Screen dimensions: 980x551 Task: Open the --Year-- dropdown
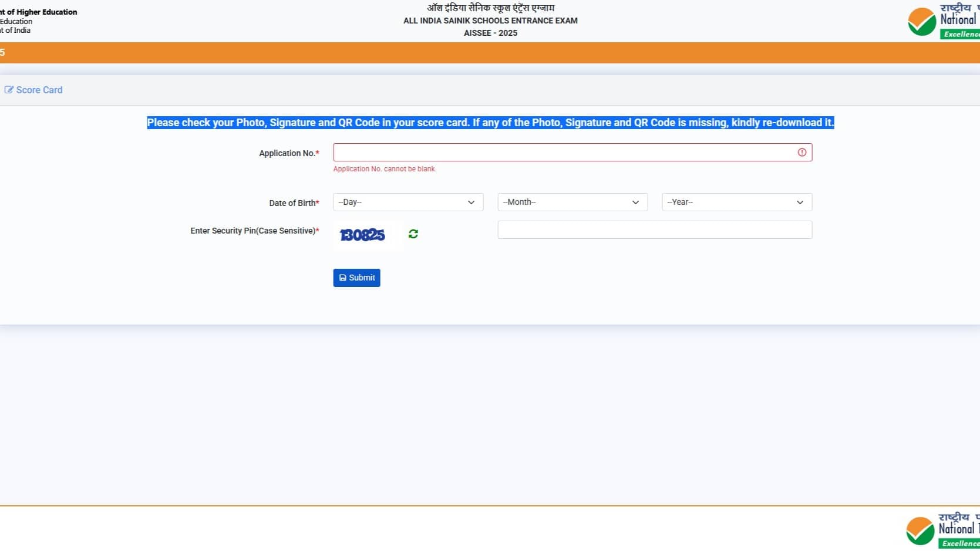click(736, 202)
